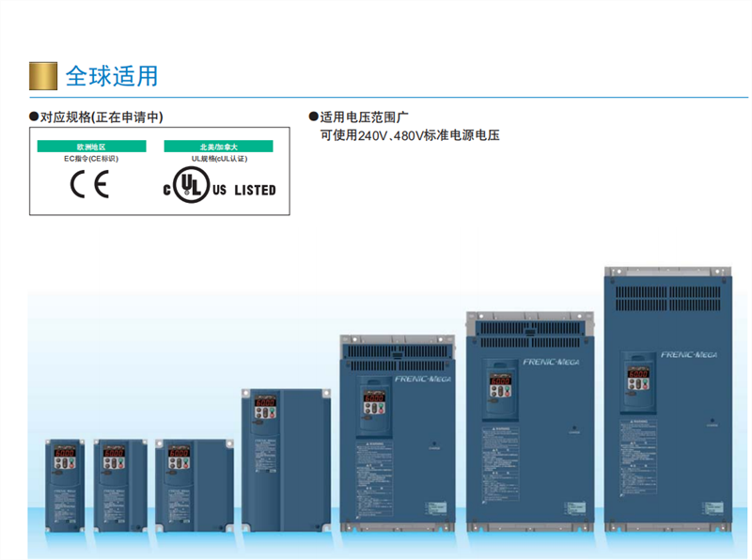Select the medium tall inverter without logo
The width and height of the screenshot is (752, 560).
tap(286, 460)
